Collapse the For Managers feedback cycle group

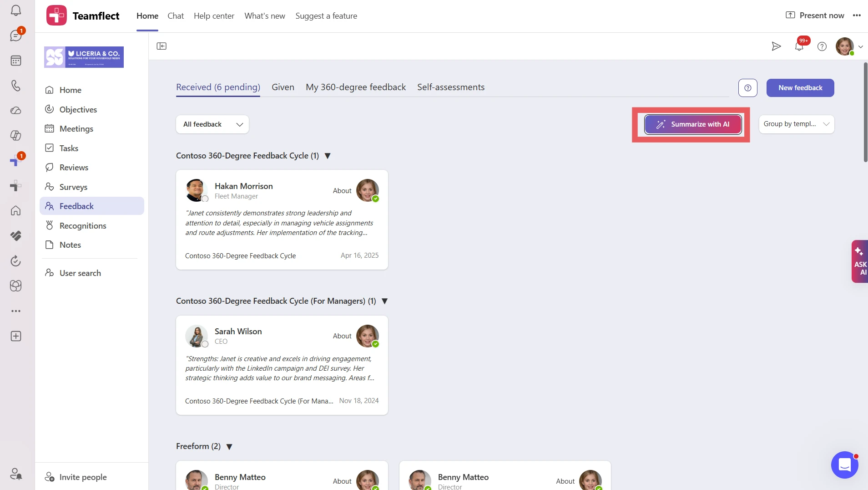(385, 301)
